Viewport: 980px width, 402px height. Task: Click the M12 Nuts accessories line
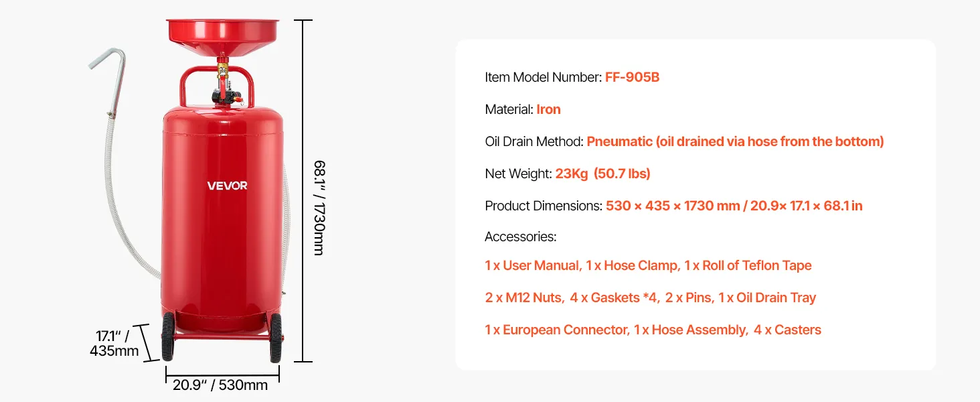pos(650,297)
